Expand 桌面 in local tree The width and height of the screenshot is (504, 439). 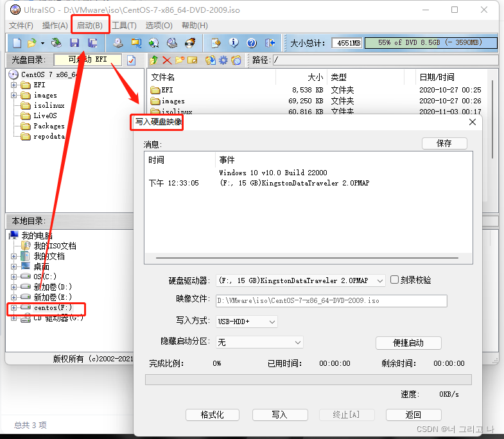14,266
